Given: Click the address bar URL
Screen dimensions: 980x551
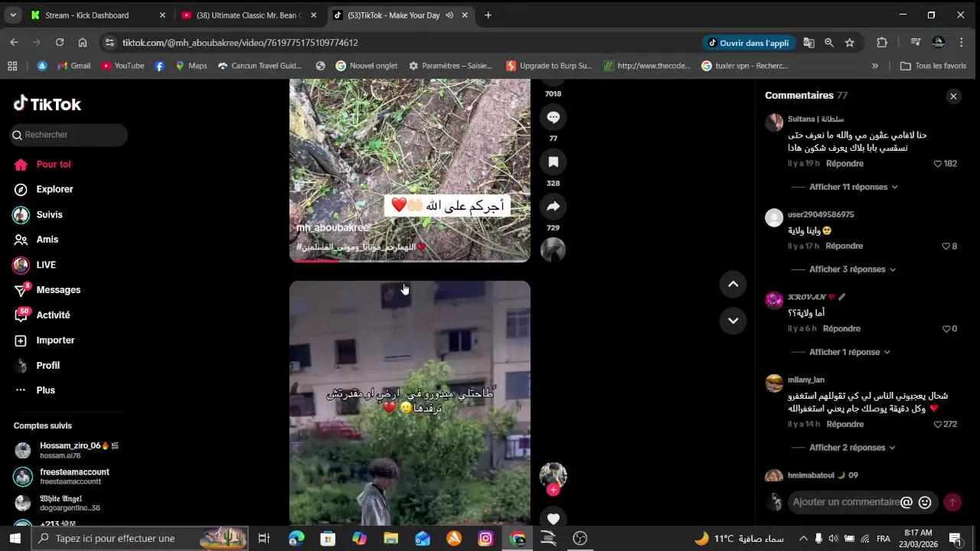Looking at the screenshot, I should [240, 43].
